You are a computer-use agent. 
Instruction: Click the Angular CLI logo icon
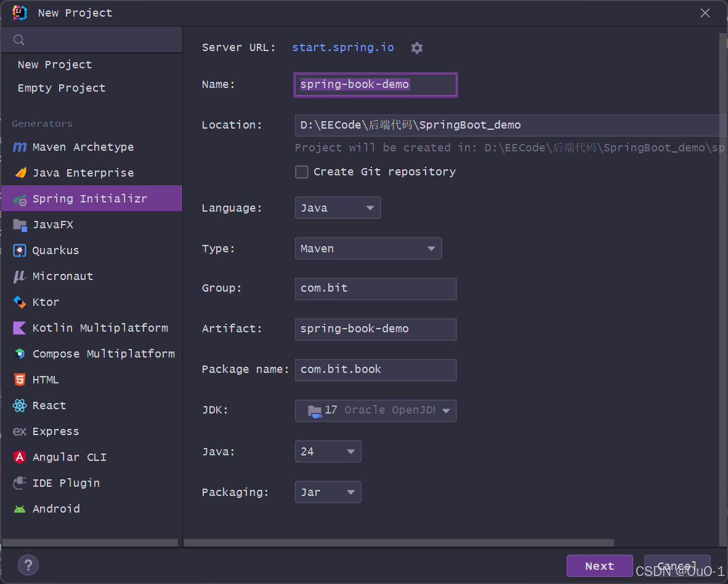[x=20, y=457]
